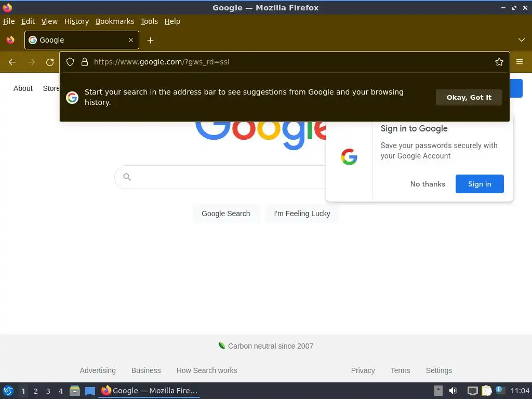Open a new tab with plus icon
Image resolution: width=532 pixels, height=399 pixels.
tap(150, 41)
